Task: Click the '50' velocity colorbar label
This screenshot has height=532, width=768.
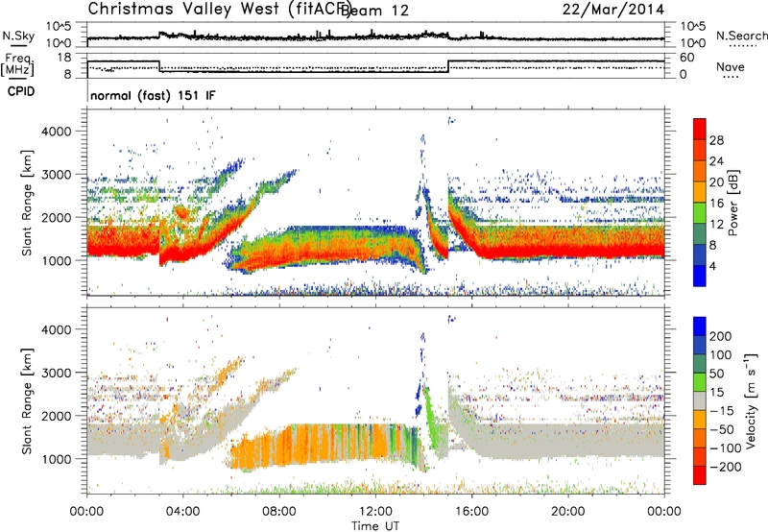Action: 716,374
